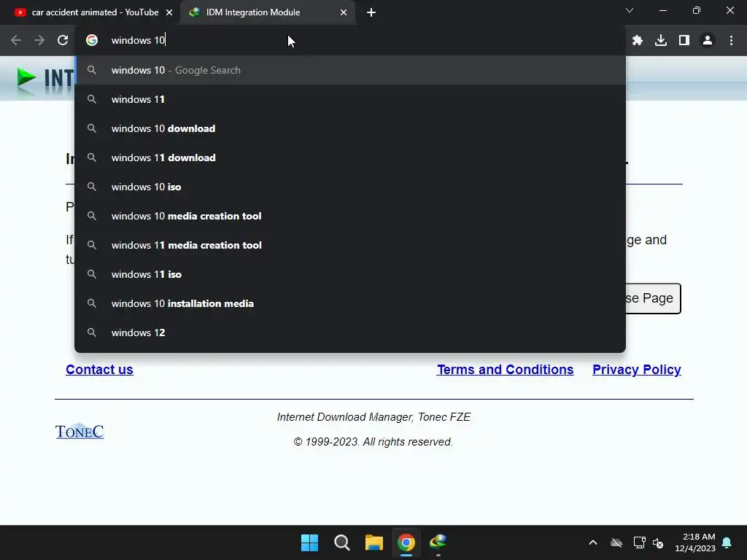Pick the windows 10 download suggestion
Screen dimensions: 747x560
(350, 128)
